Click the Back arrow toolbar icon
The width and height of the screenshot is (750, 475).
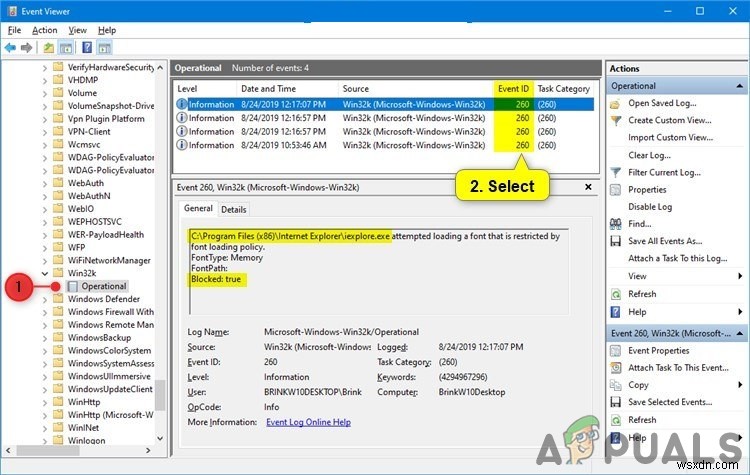(10, 47)
